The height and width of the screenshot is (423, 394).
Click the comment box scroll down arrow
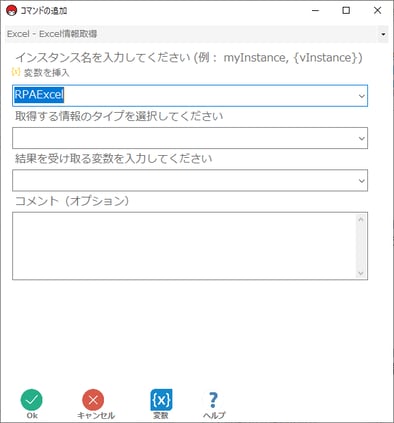(361, 273)
